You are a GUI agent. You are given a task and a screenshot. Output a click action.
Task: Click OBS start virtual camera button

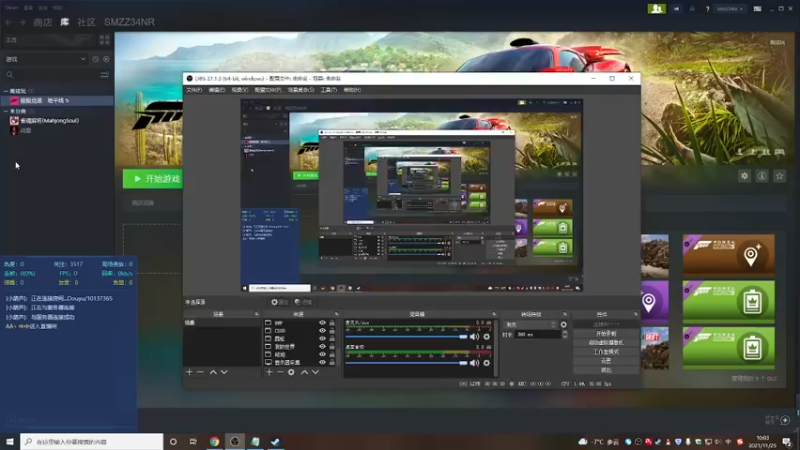point(606,343)
